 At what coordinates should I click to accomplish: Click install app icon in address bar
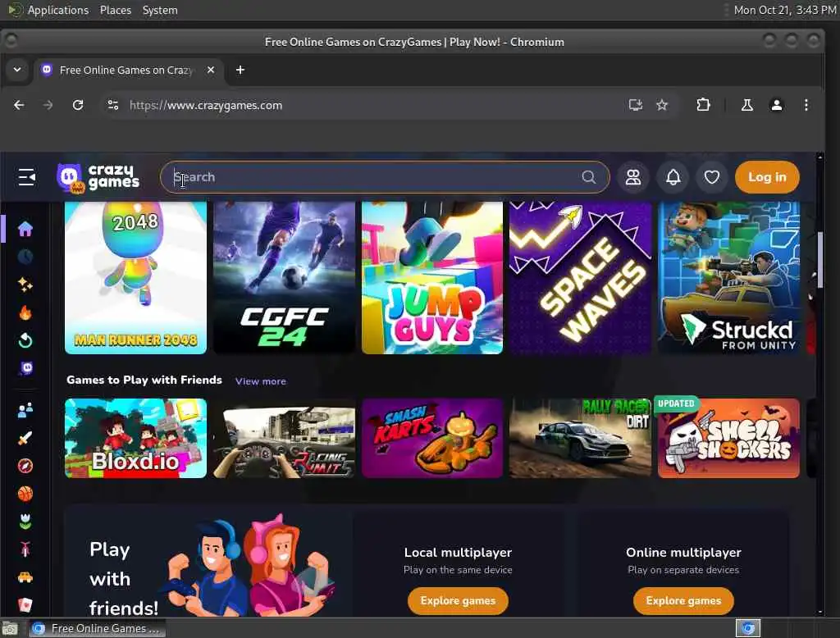coord(636,105)
